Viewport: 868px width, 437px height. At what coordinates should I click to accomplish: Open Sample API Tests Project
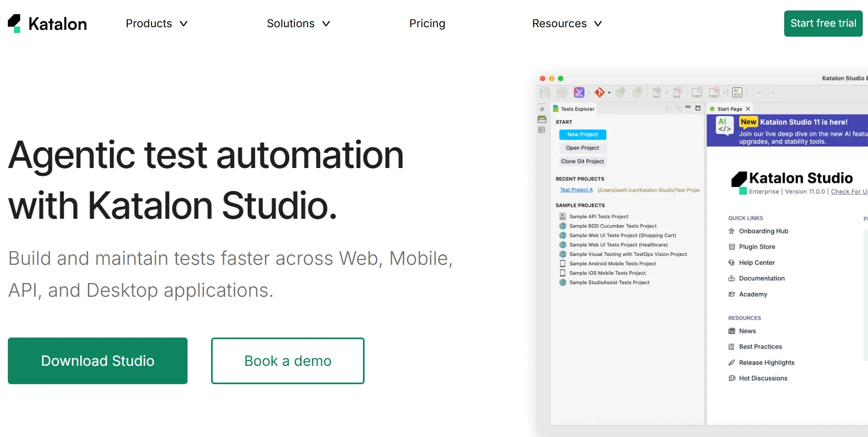[598, 217]
